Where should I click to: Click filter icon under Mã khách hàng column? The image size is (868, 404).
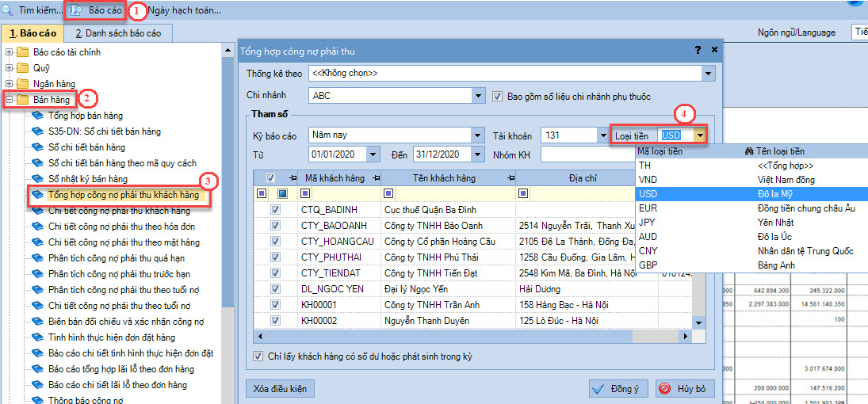(305, 194)
